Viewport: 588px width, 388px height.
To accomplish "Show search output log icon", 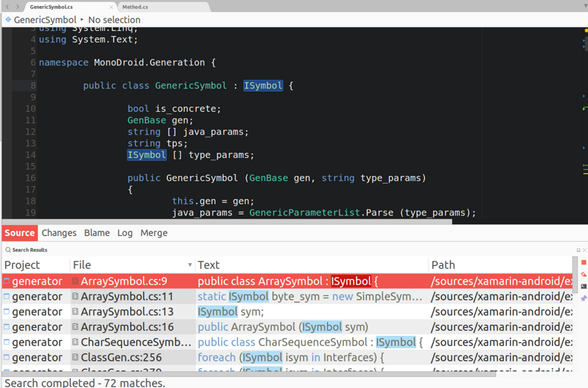I will (584, 287).
